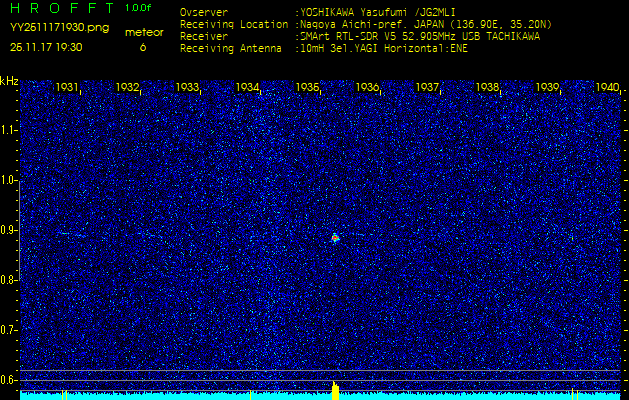Viewport: 629px width, 400px height.
Task: Click the yellow meteor label
Action: tap(143, 32)
